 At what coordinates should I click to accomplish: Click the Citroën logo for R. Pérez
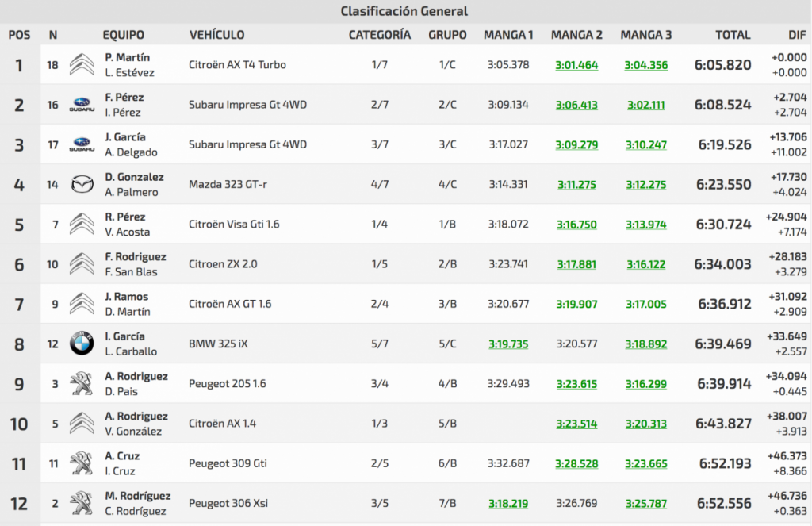click(82, 225)
